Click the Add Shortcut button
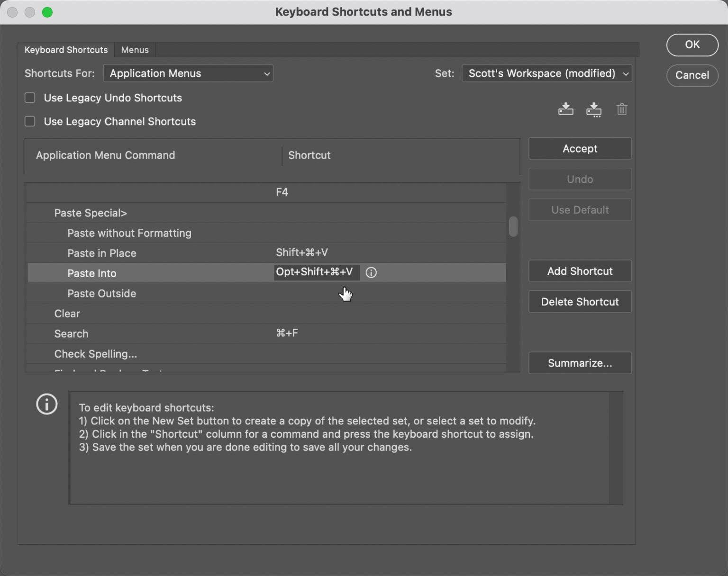 click(x=580, y=271)
